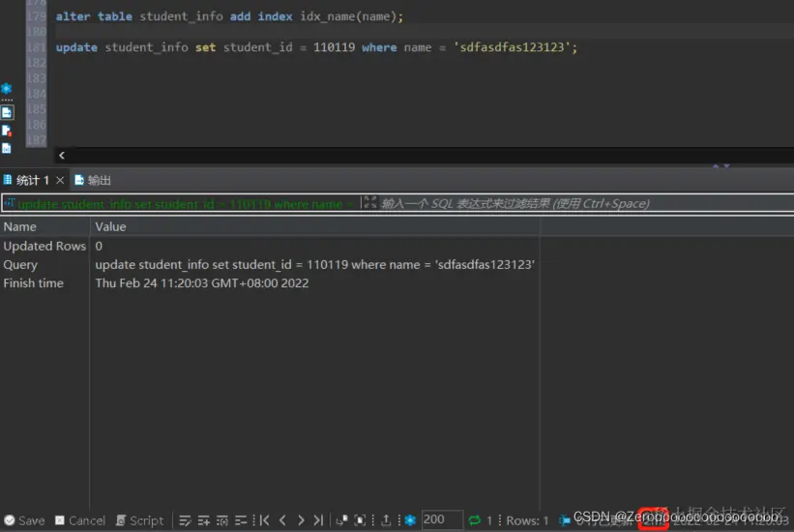Click the blue gear icon in left sidebar
The width and height of the screenshot is (794, 532).
[x=6, y=89]
